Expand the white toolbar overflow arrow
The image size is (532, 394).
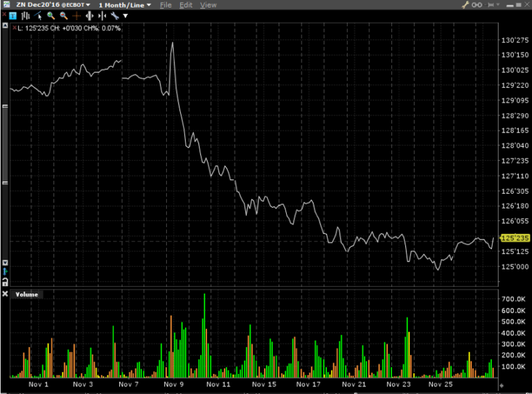(125, 16)
